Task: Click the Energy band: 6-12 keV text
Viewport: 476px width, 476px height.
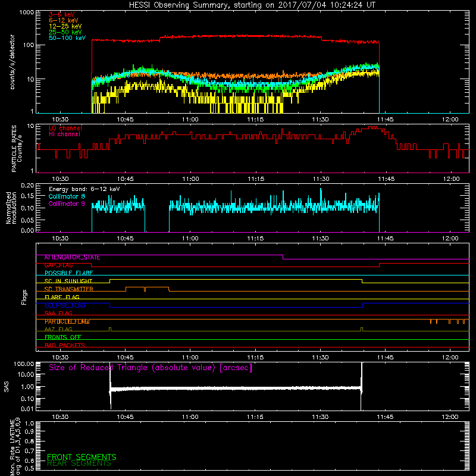Action: point(84,189)
